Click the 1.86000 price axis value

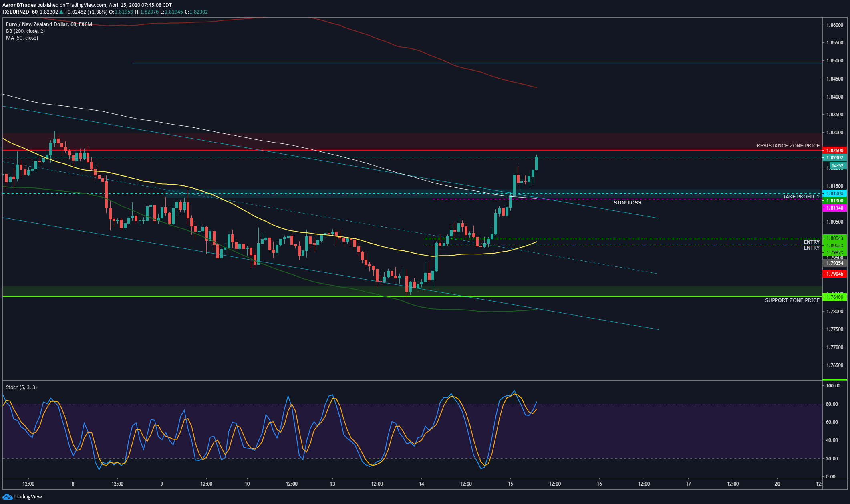[835, 25]
